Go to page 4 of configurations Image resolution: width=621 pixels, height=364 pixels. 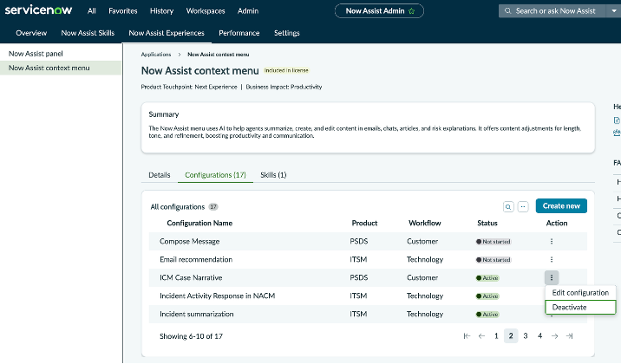click(x=539, y=336)
